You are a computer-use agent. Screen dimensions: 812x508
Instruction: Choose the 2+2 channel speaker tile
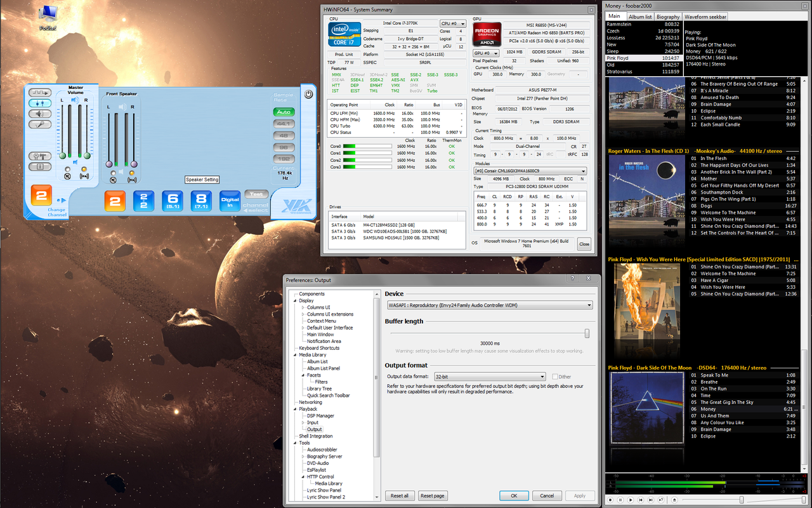143,201
